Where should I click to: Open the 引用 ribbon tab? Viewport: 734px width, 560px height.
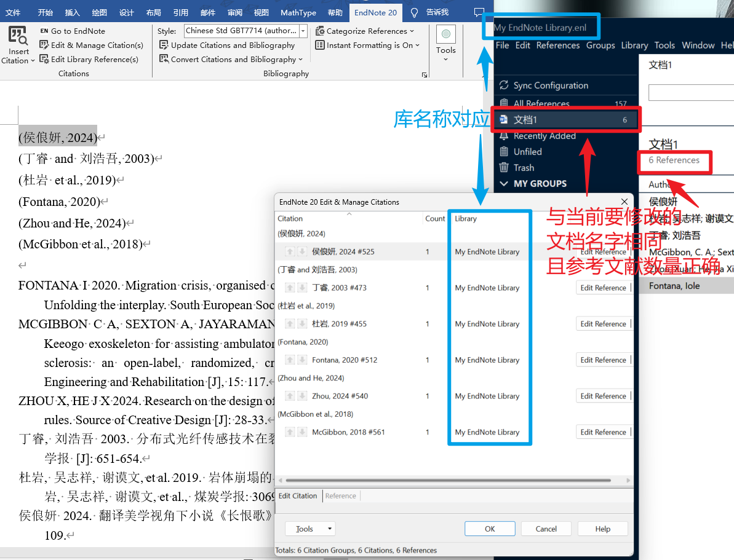pyautogui.click(x=180, y=13)
